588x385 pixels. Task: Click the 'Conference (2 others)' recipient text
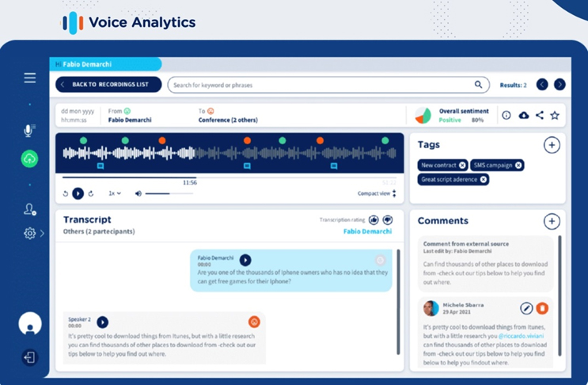(x=228, y=120)
